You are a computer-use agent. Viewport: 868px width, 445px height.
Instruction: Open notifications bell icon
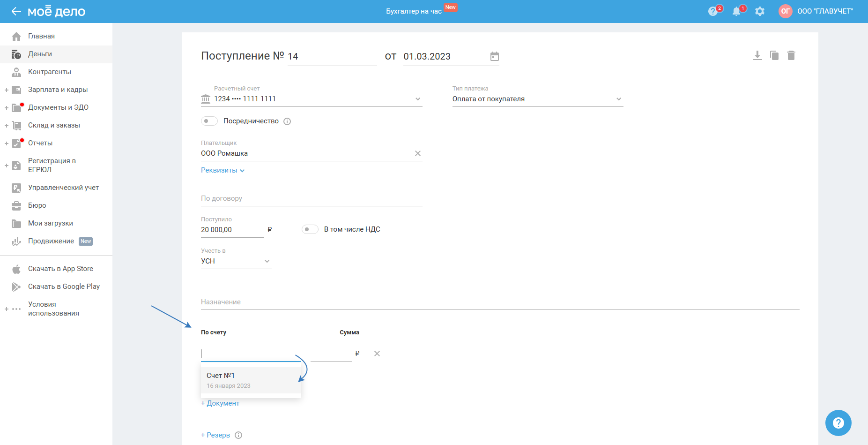click(736, 11)
